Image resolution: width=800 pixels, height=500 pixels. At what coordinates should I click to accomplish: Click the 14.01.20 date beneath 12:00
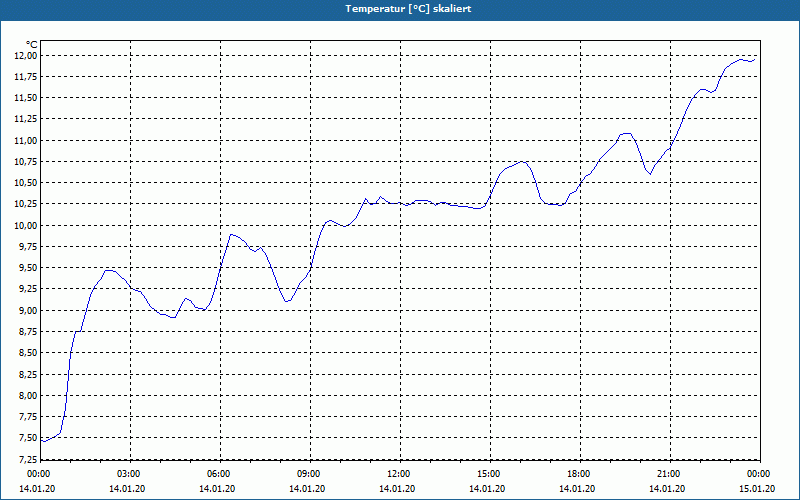click(397, 489)
